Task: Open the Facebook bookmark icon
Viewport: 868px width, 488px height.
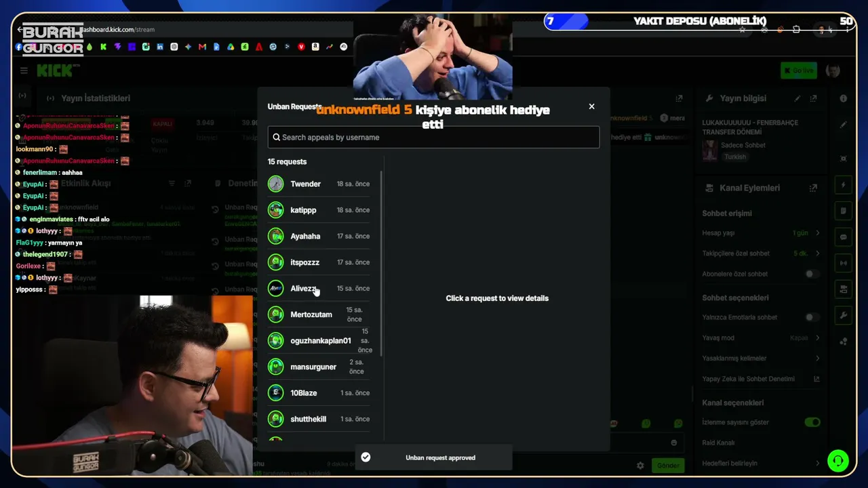Action: click(19, 47)
